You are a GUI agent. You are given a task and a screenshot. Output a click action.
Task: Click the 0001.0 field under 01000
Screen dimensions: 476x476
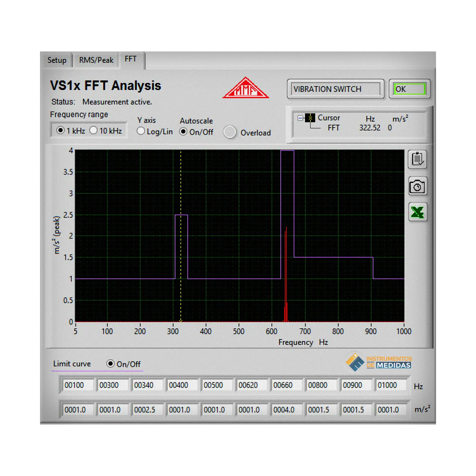point(391,410)
